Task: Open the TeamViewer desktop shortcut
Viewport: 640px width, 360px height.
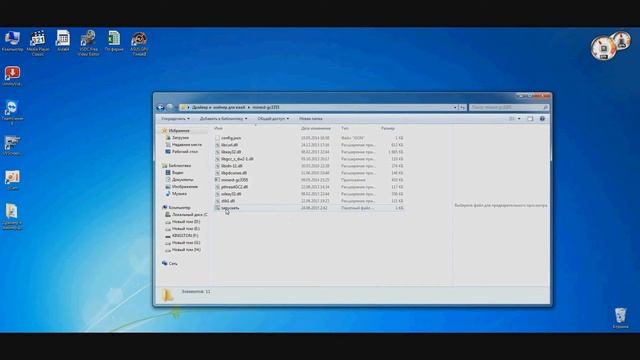Action: click(x=12, y=112)
